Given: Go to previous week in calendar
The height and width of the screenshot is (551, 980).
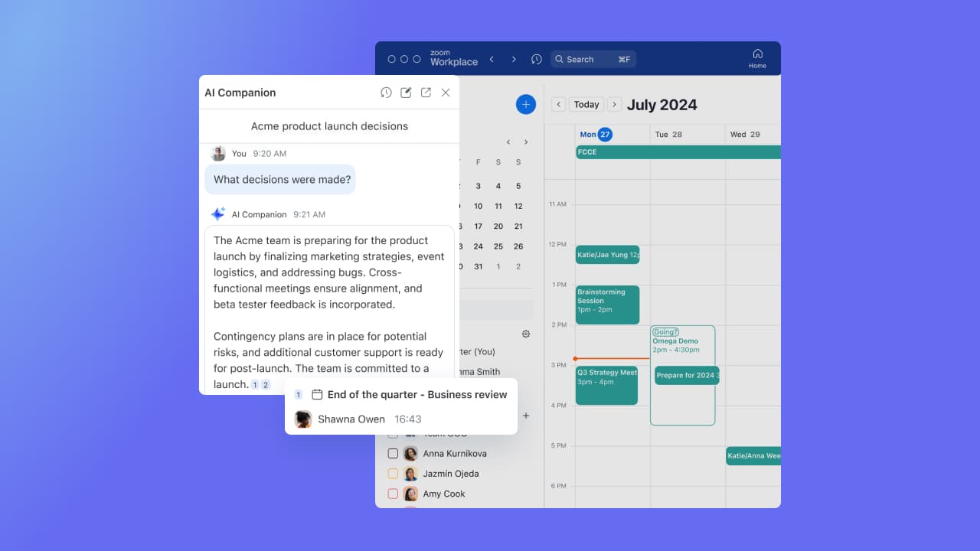Looking at the screenshot, I should tap(558, 105).
